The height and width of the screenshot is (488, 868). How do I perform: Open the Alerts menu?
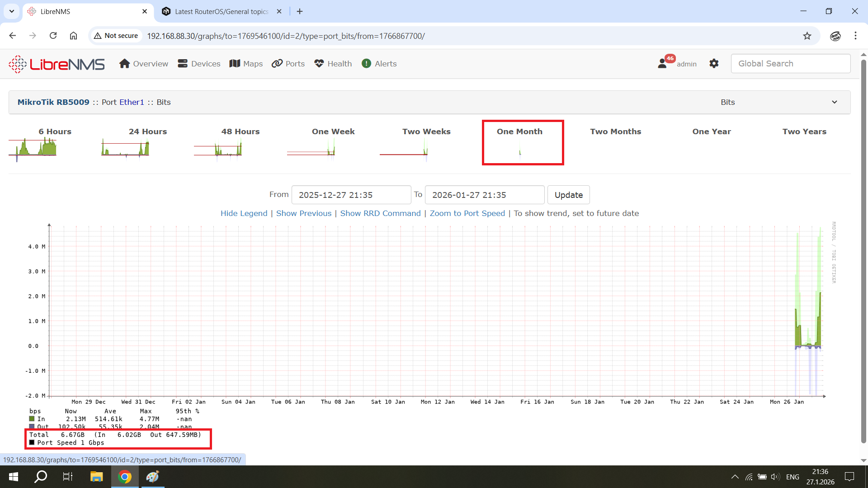[379, 64]
